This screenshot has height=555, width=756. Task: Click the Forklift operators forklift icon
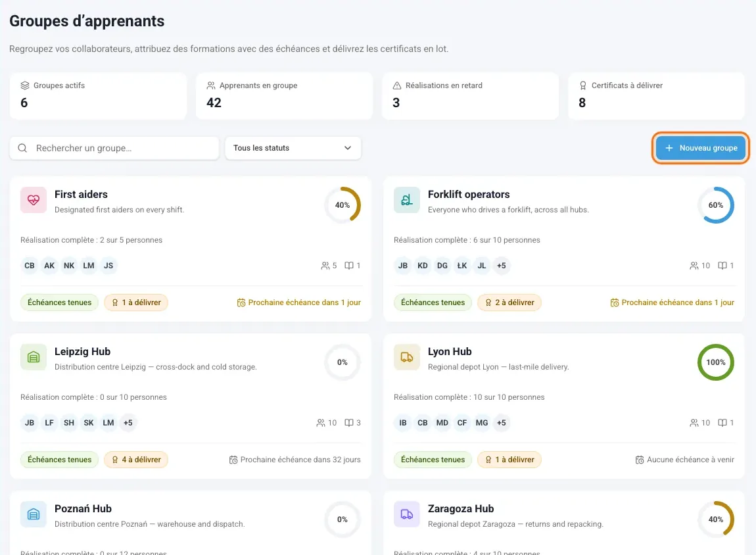click(407, 200)
